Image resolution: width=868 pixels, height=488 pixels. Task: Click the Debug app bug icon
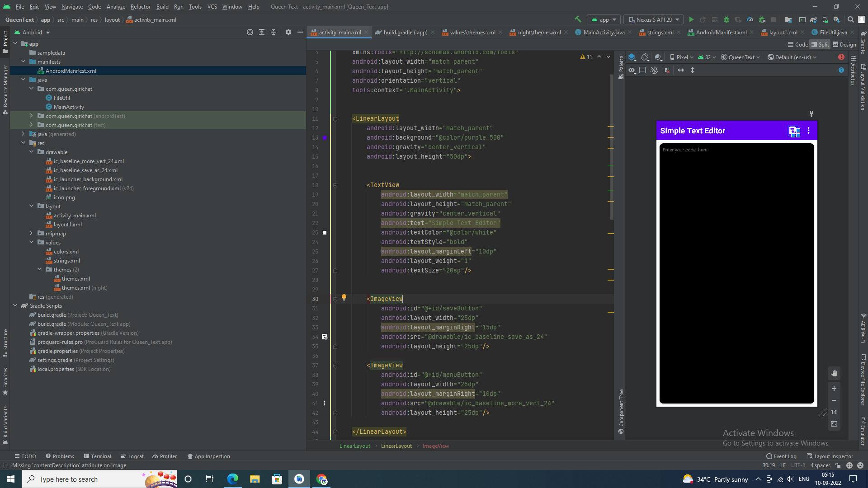(x=726, y=20)
